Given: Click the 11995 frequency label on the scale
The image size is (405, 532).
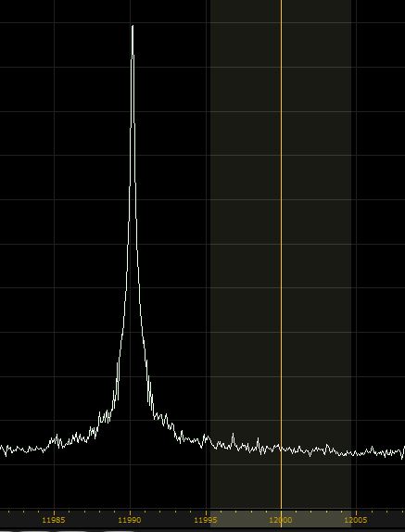Looking at the screenshot, I should pyautogui.click(x=206, y=520).
